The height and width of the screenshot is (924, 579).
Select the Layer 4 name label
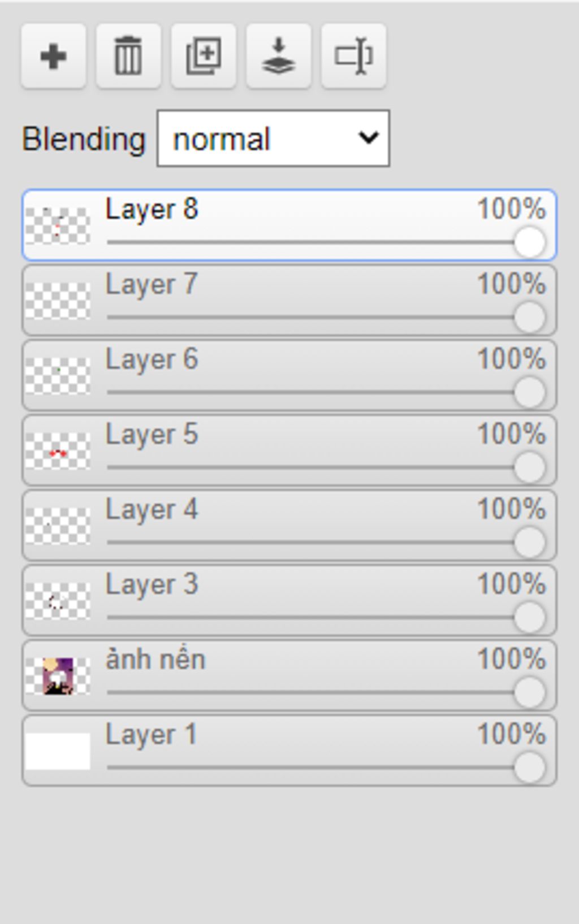click(x=152, y=510)
